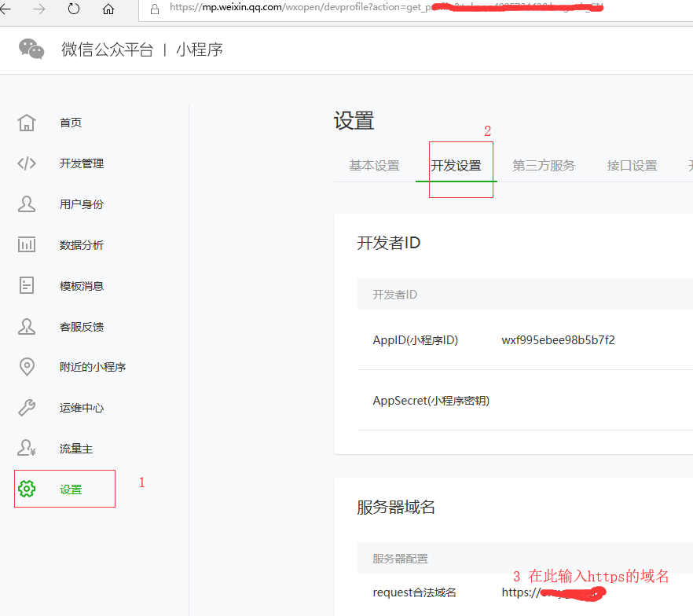Select 用户身份 menu item
The height and width of the screenshot is (616, 693).
point(82,204)
